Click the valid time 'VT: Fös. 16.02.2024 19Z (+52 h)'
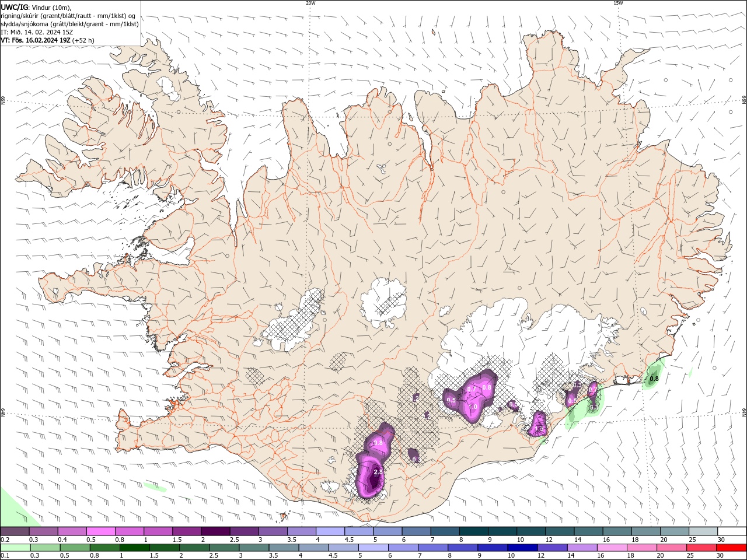Screen dimensions: 747x560 (x=48, y=40)
